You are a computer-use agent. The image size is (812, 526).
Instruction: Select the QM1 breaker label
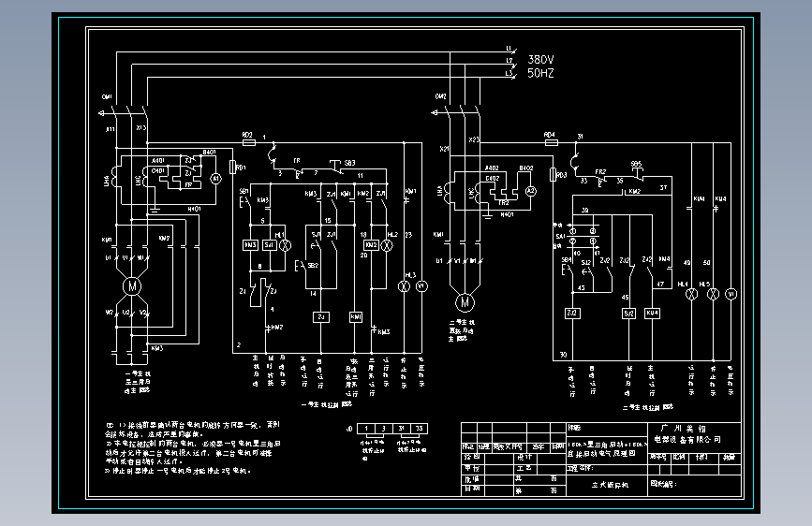[107, 96]
